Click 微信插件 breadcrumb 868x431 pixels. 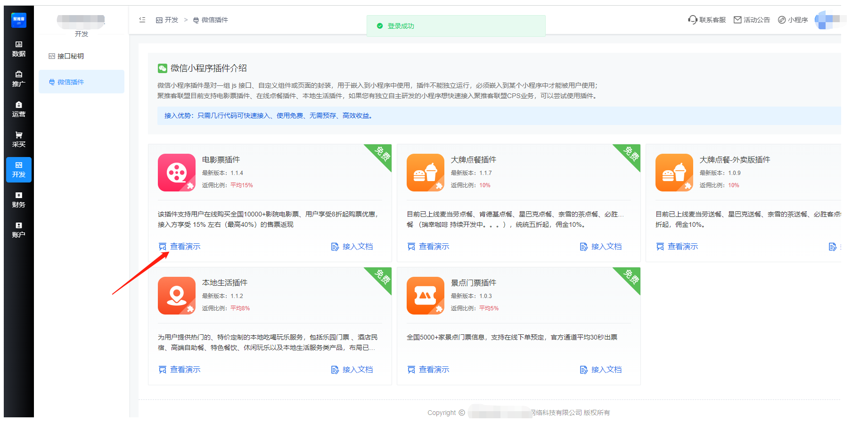pyautogui.click(x=211, y=20)
